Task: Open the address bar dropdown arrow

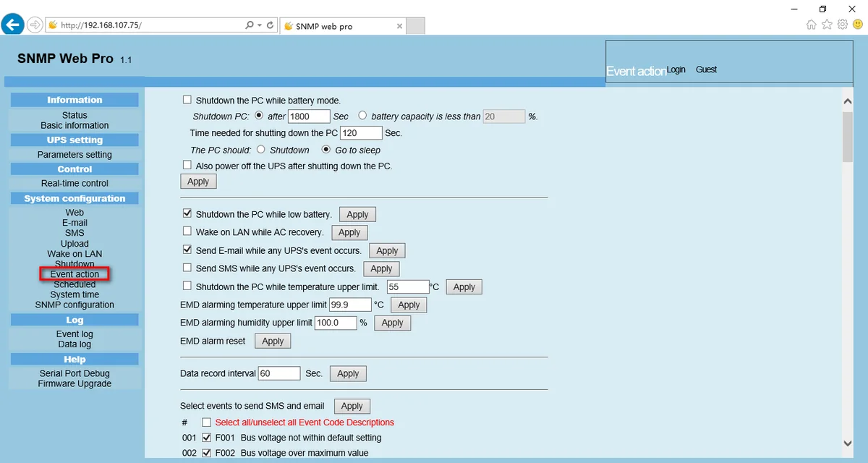Action: point(260,25)
